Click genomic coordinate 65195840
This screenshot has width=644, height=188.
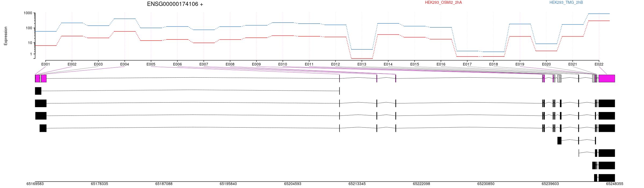pos(228,184)
